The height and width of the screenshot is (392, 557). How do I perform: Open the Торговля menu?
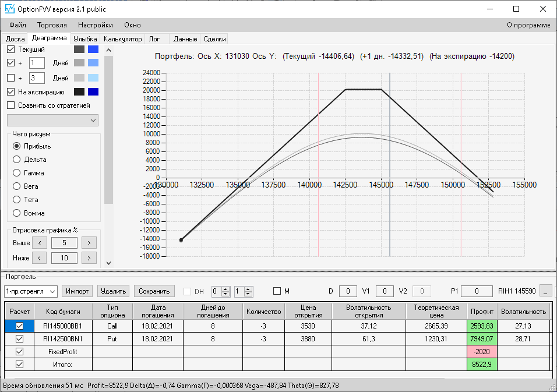(x=52, y=25)
